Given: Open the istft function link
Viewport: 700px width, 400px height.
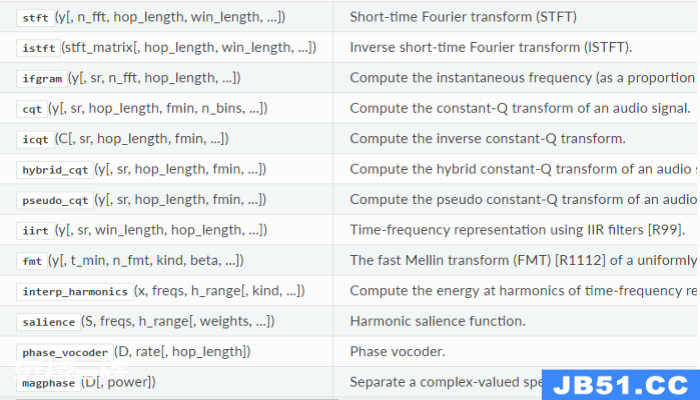Looking at the screenshot, I should click(x=39, y=48).
